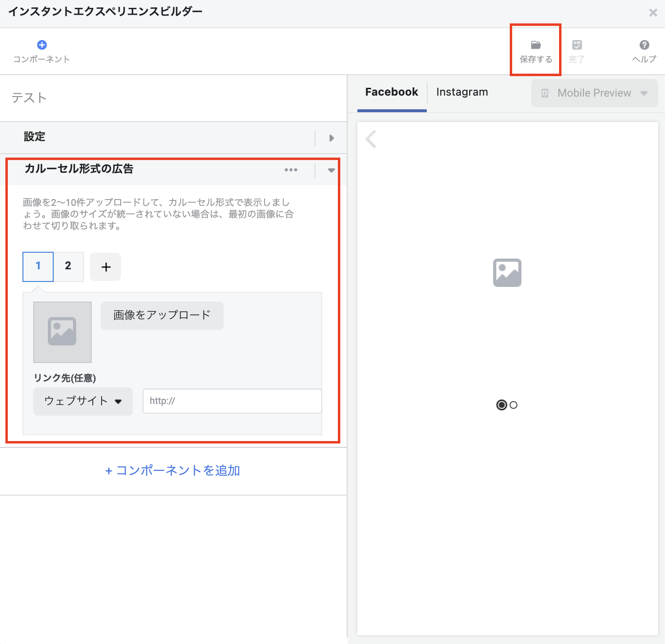The width and height of the screenshot is (665, 644).
Task: Click the コンポーネントを追加 link
Action: point(173,471)
